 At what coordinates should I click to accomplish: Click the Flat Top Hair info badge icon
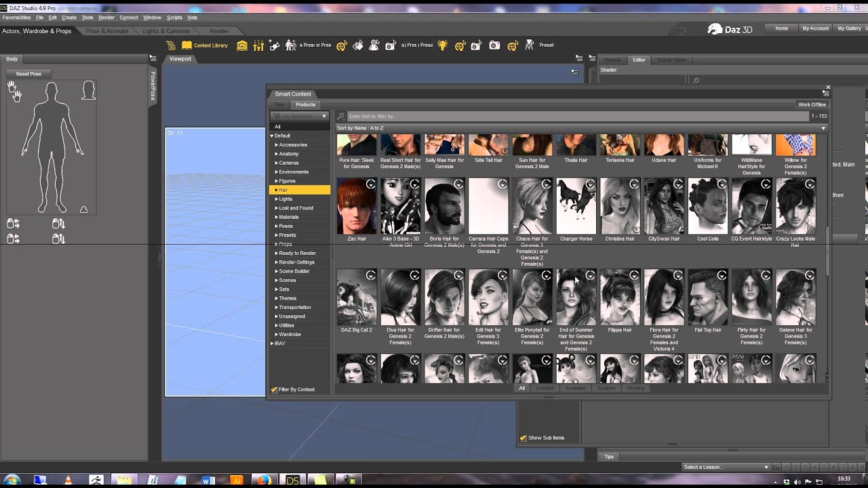[722, 275]
